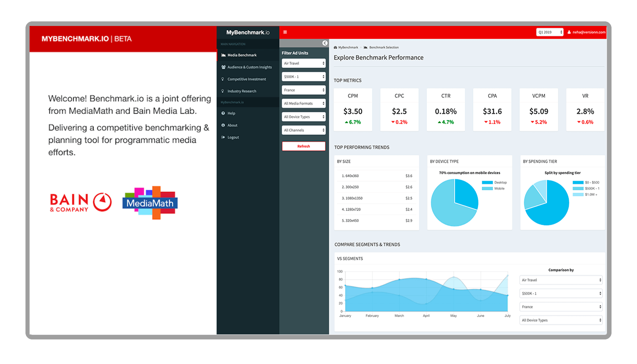Viewport: 637px width, 364px height.
Task: Click the Benchmark Selection breadcrumb link
Action: tap(384, 48)
